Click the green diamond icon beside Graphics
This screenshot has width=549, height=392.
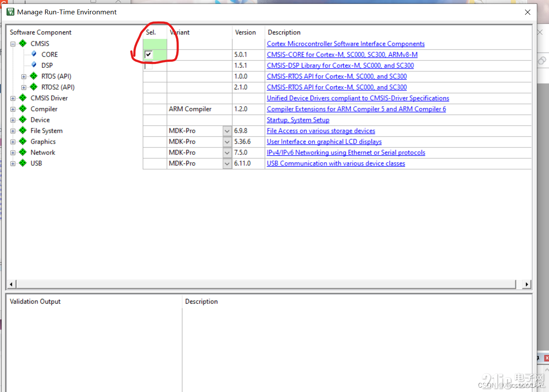click(23, 141)
